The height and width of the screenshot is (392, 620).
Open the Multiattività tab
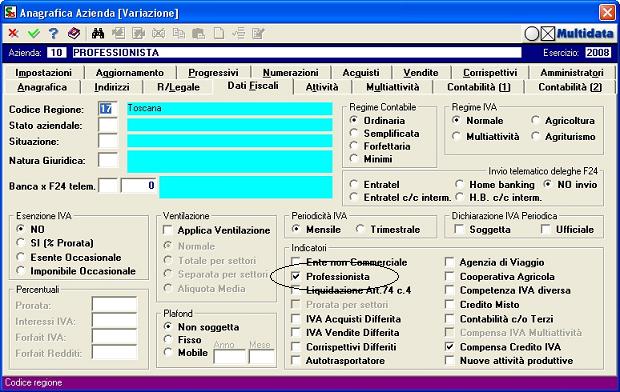point(393,87)
